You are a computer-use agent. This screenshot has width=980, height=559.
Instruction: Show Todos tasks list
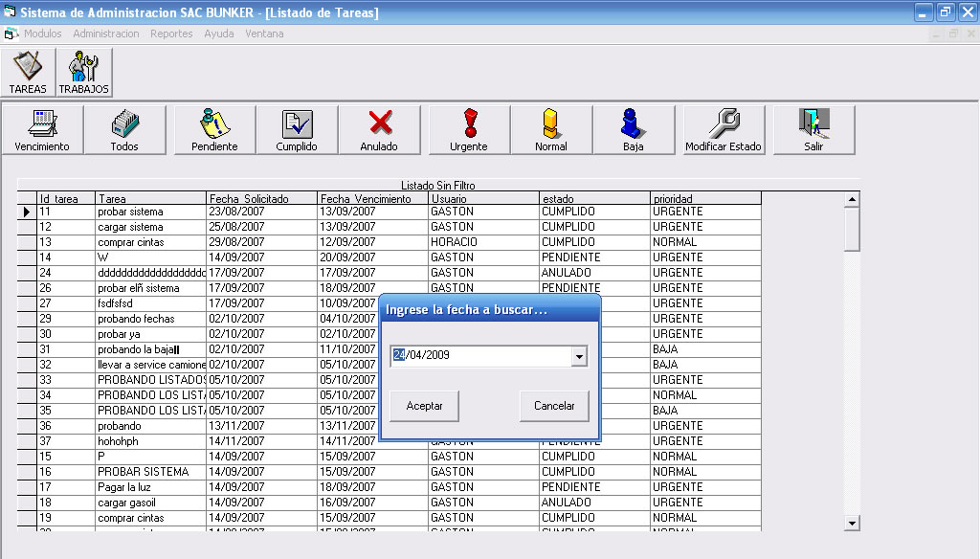124,130
